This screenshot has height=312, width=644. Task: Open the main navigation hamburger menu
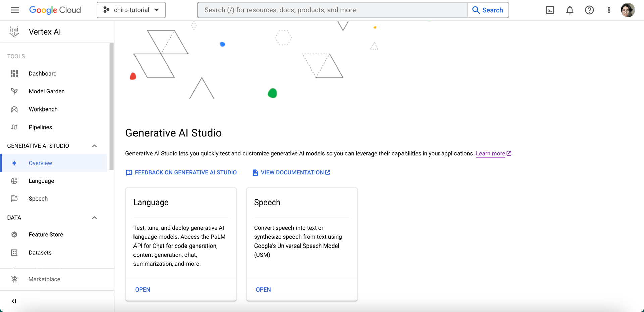pyautogui.click(x=15, y=10)
